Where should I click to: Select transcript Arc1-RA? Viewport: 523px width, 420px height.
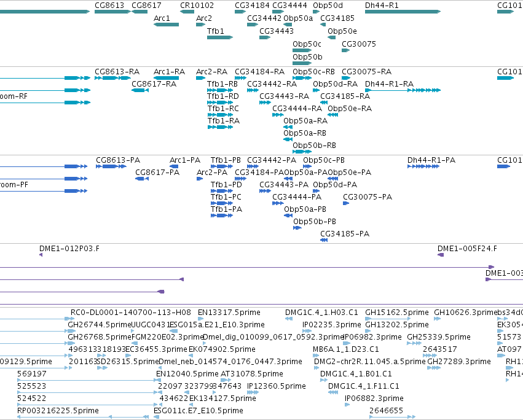pyautogui.click(x=169, y=72)
